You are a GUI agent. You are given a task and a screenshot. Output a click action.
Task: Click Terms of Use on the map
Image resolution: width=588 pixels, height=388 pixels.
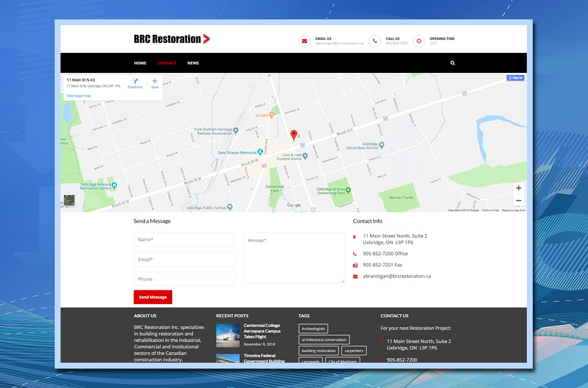point(490,210)
